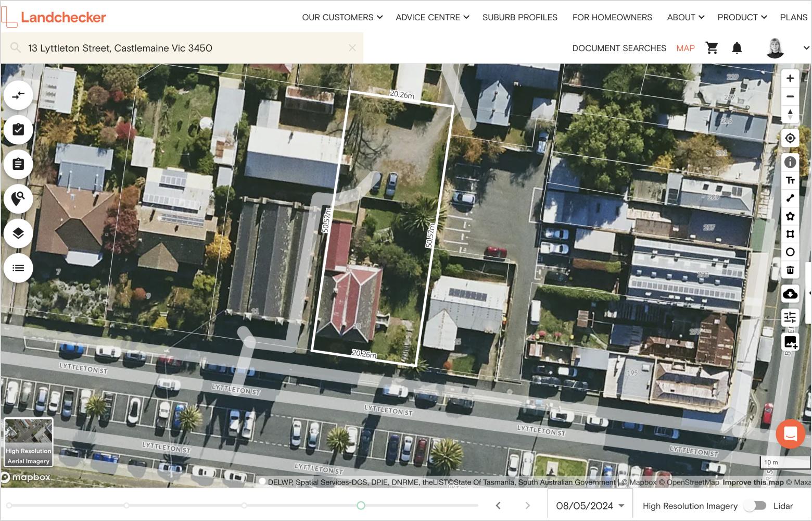The image size is (812, 521).
Task: Click the Improve this map link
Action: [753, 482]
